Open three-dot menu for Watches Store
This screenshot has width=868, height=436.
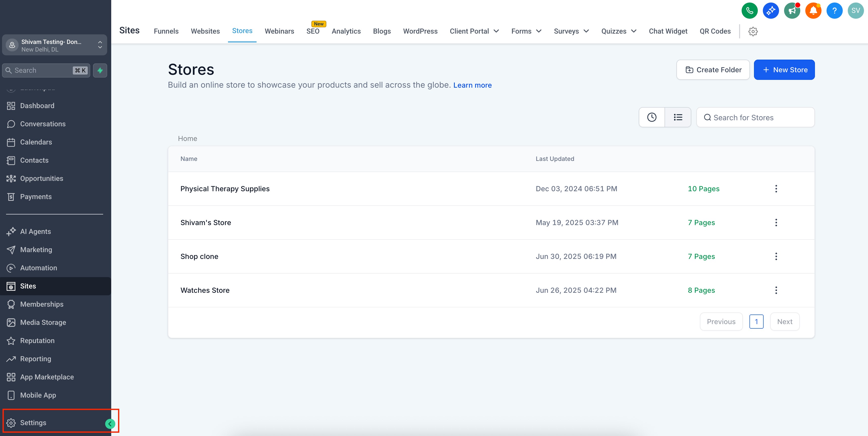click(x=776, y=290)
